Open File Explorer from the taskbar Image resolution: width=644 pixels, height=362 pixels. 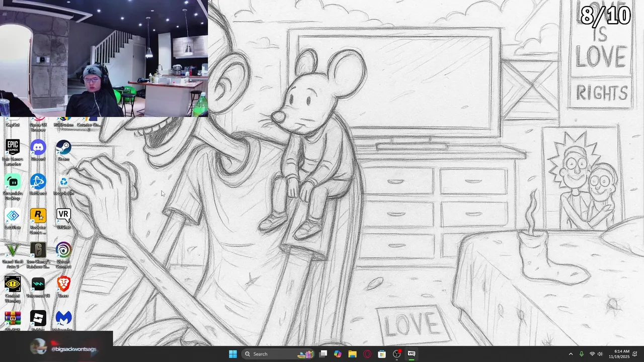(x=352, y=354)
